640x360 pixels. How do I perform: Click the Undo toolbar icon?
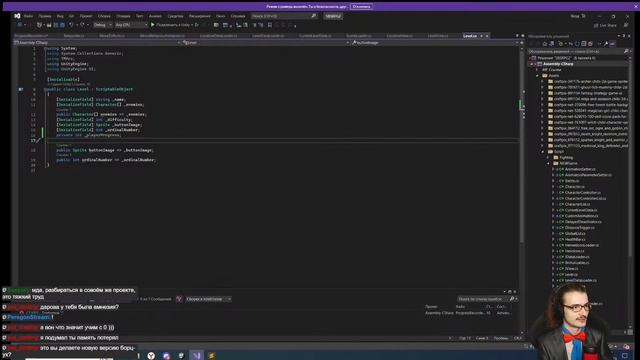[x=71, y=25]
